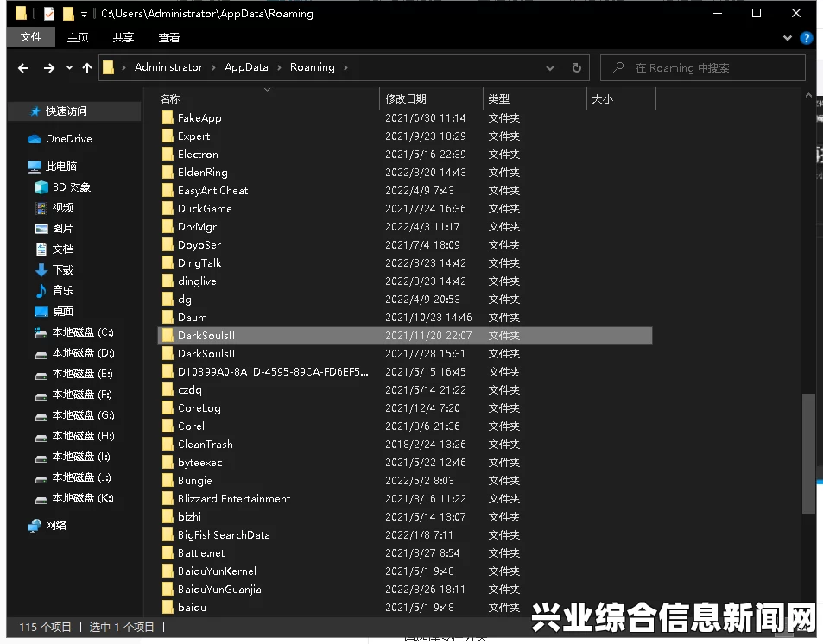Open the 图片 folder in sidebar
Image resolution: width=823 pixels, height=644 pixels.
[62, 228]
